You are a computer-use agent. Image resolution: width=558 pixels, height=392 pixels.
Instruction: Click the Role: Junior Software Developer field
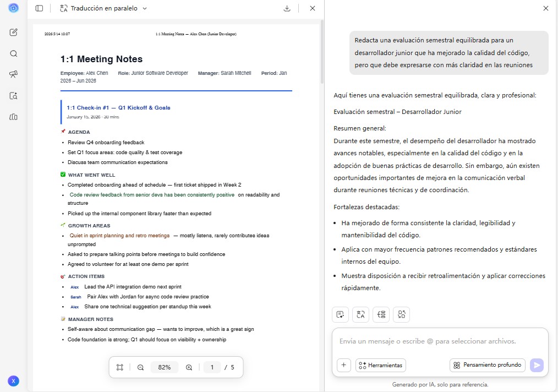[153, 73]
